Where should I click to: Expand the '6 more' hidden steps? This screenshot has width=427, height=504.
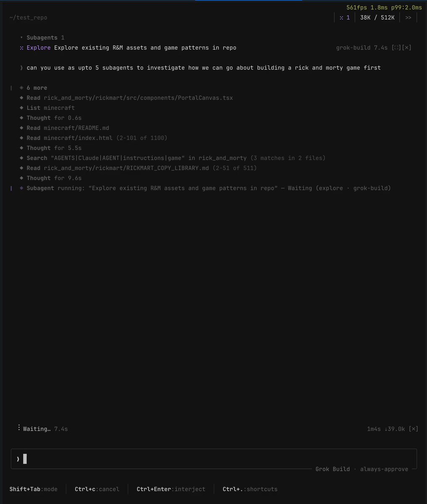point(34,88)
